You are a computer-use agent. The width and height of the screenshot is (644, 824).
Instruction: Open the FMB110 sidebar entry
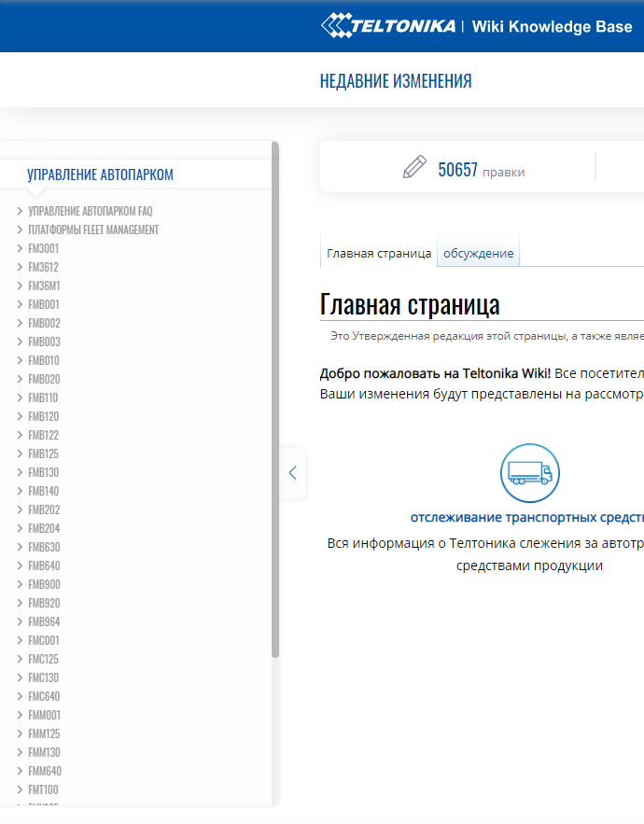43,398
